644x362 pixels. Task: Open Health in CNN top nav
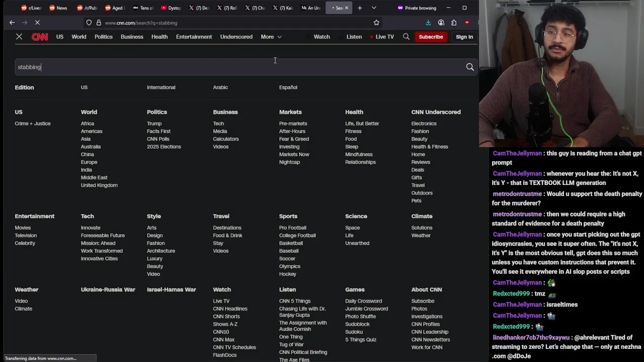[x=159, y=37]
